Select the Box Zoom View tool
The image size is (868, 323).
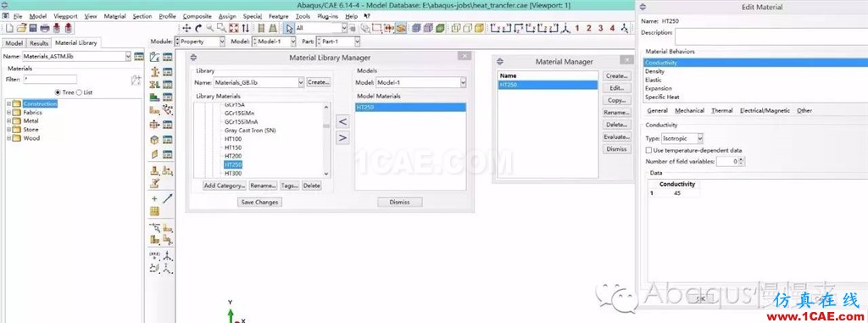coord(221,28)
